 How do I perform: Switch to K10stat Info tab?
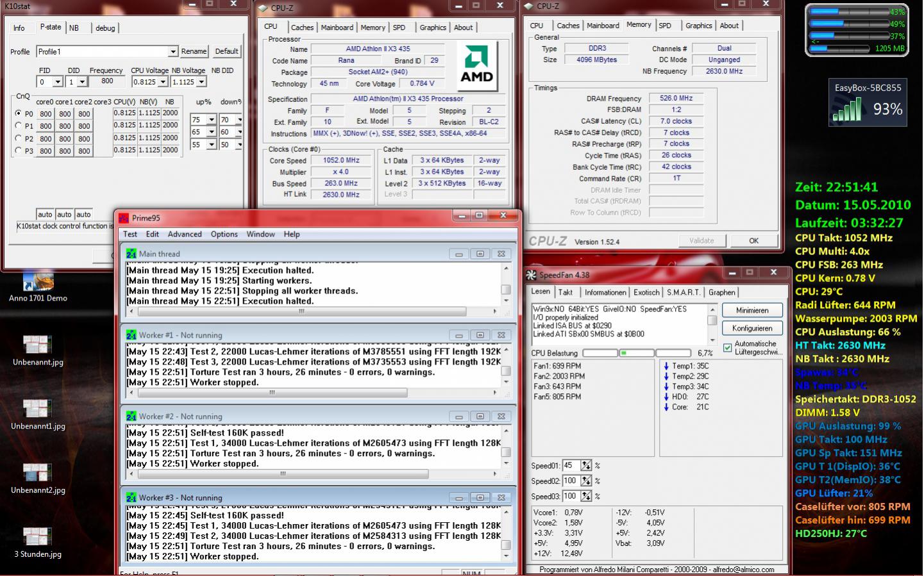(19, 28)
